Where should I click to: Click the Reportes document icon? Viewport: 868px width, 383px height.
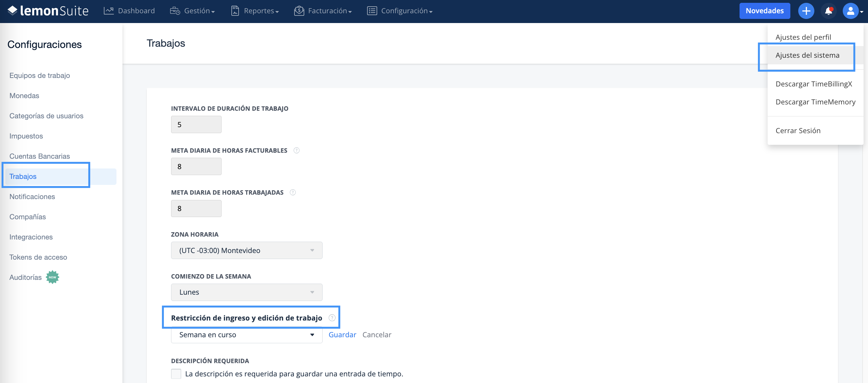pyautogui.click(x=235, y=11)
